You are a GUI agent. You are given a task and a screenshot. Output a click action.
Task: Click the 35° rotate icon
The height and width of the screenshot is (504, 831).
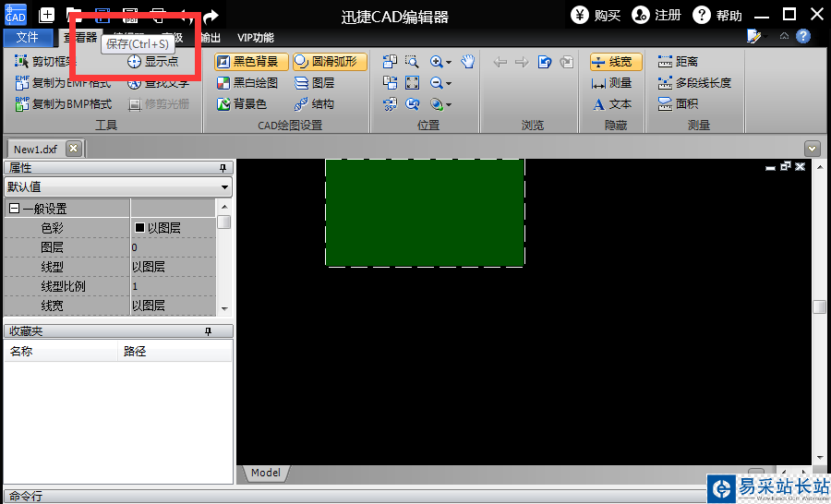pyautogui.click(x=390, y=104)
